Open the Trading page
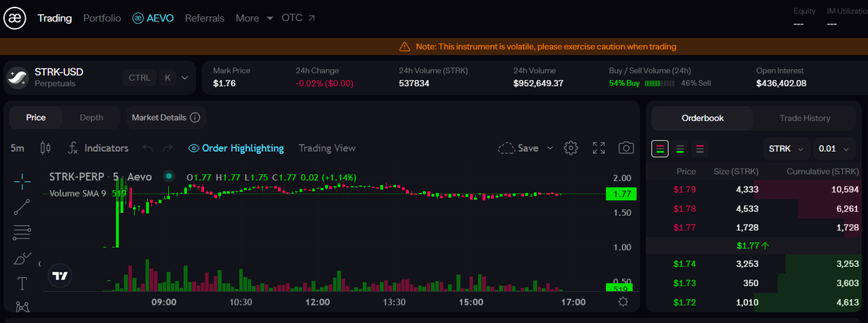 (x=55, y=18)
